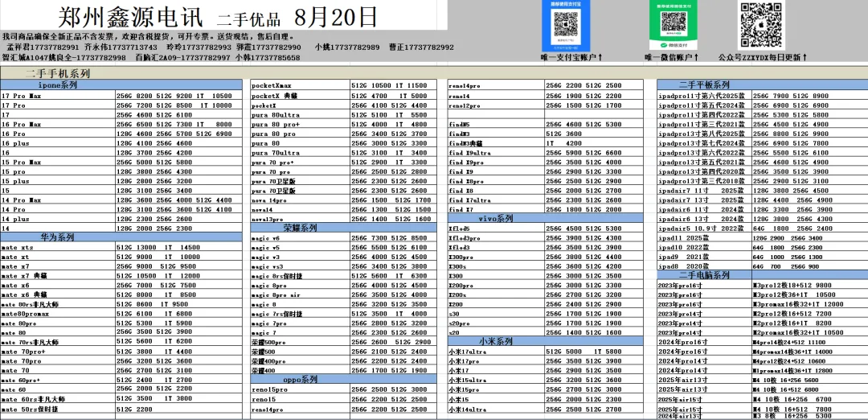This screenshot has height=420, width=868.
Task: Click price cell "512G 13000 1T 14500"
Action: tap(178, 247)
